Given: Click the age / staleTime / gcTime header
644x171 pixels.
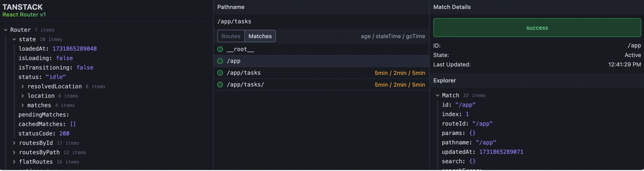Looking at the screenshot, I should (x=393, y=36).
